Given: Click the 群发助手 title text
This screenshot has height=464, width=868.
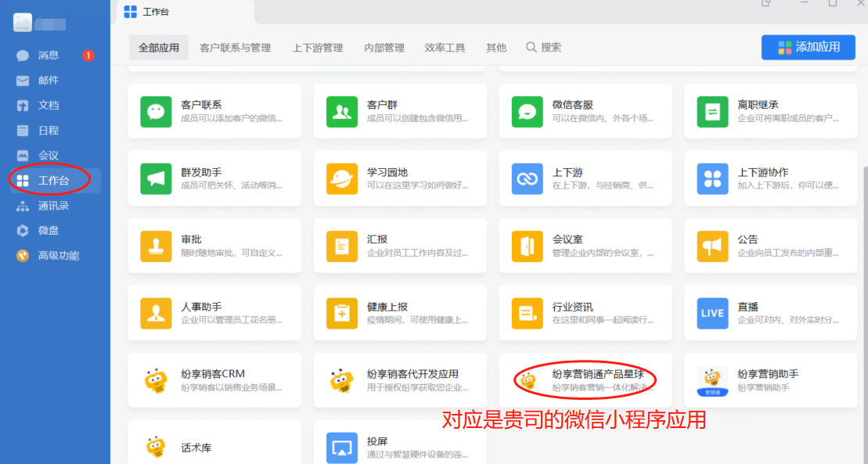Looking at the screenshot, I should (201, 172).
